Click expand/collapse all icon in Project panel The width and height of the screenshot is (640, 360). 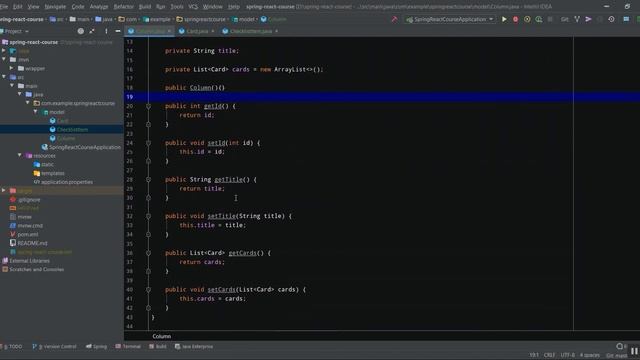coord(92,31)
